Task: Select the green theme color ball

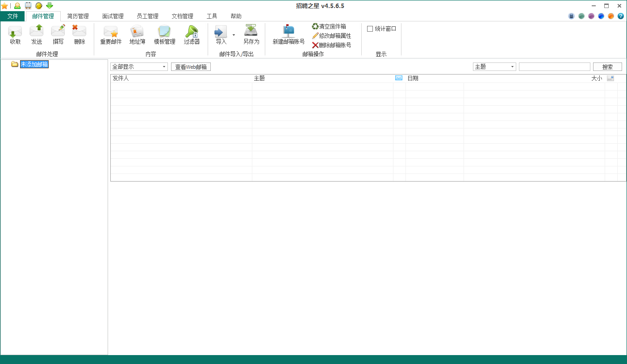Action: click(x=581, y=16)
